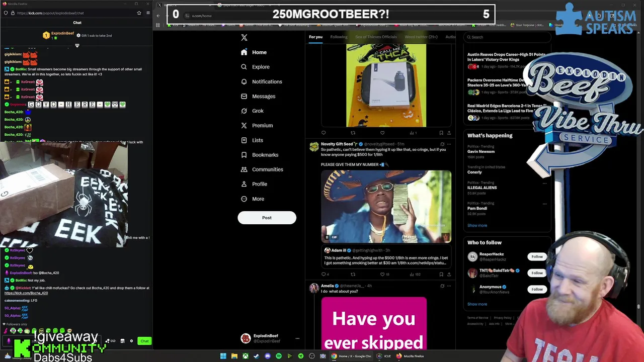Open Spotify from taskbar

(x=278, y=356)
